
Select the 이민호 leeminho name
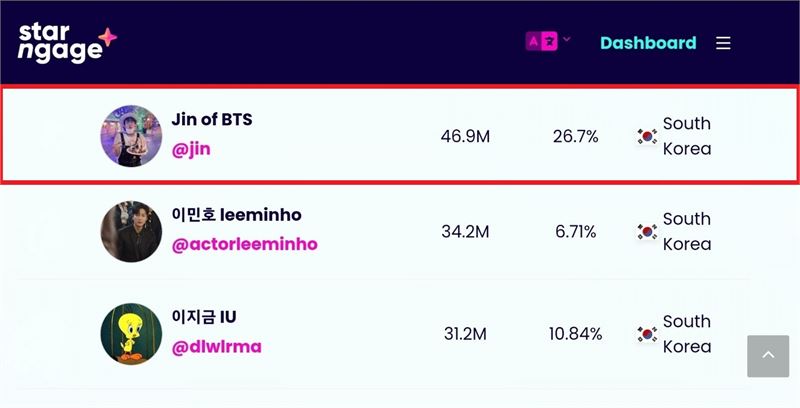coord(236,215)
